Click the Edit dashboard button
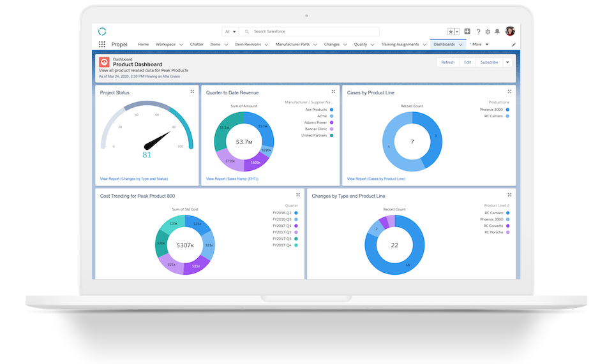The image size is (614, 364). tap(468, 62)
